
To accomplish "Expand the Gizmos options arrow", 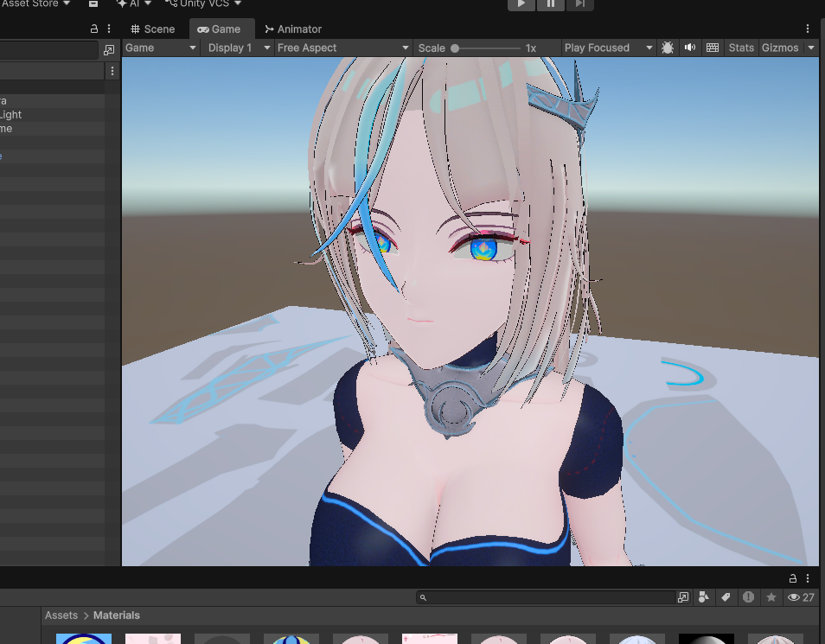I will [811, 48].
